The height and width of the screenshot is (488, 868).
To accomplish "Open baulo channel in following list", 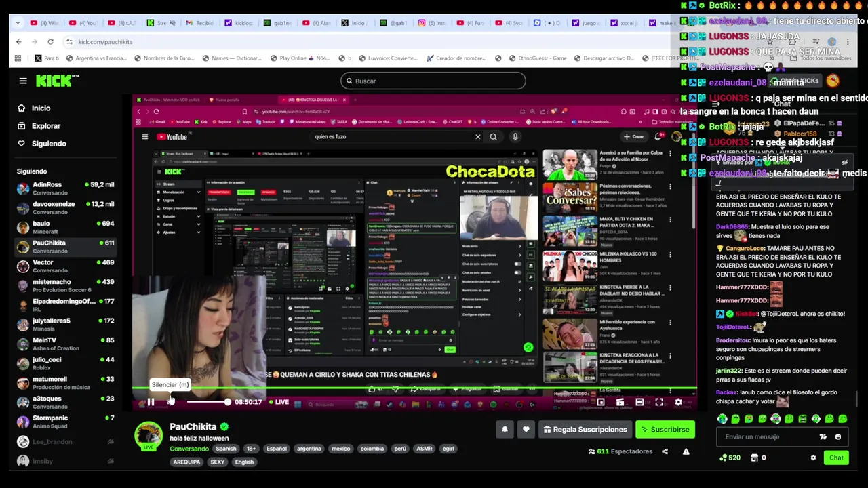I will (66, 227).
